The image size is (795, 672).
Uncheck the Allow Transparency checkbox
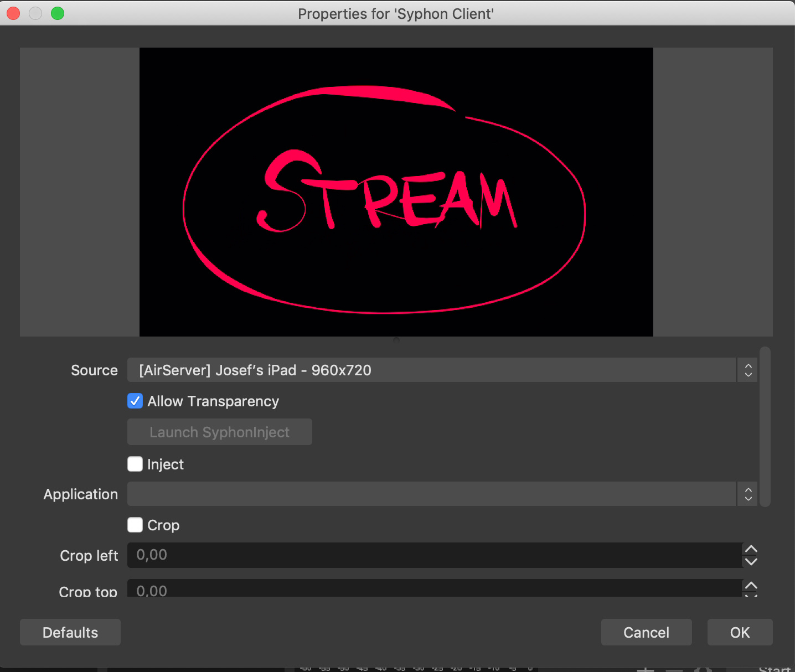[x=135, y=401]
